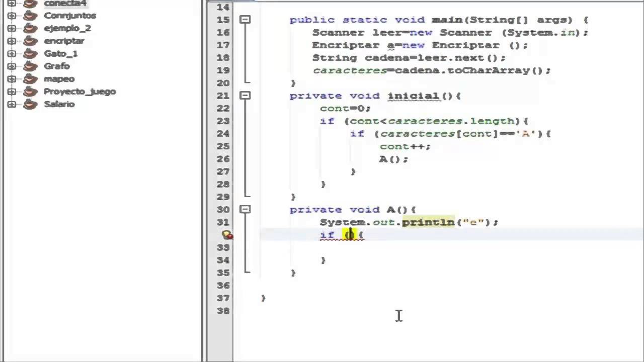Screen dimensions: 644x362
Task: Select the mapeo project
Action: [x=59, y=79]
